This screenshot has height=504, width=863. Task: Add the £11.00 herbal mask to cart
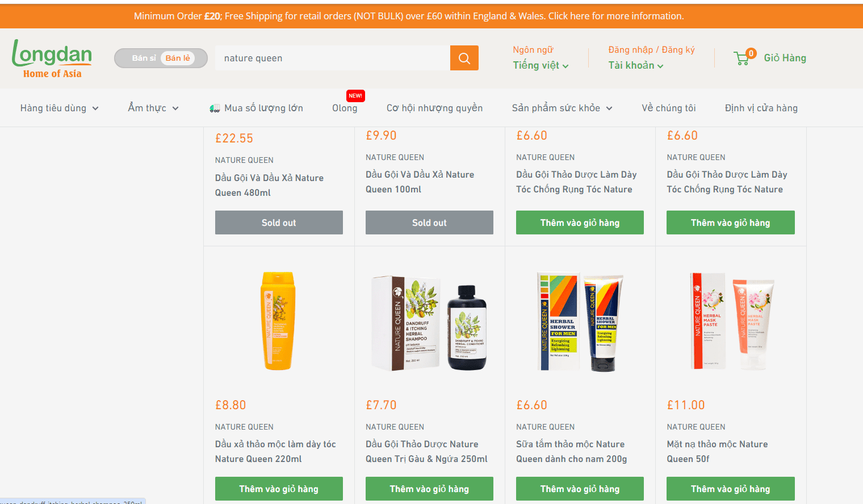[x=730, y=489]
